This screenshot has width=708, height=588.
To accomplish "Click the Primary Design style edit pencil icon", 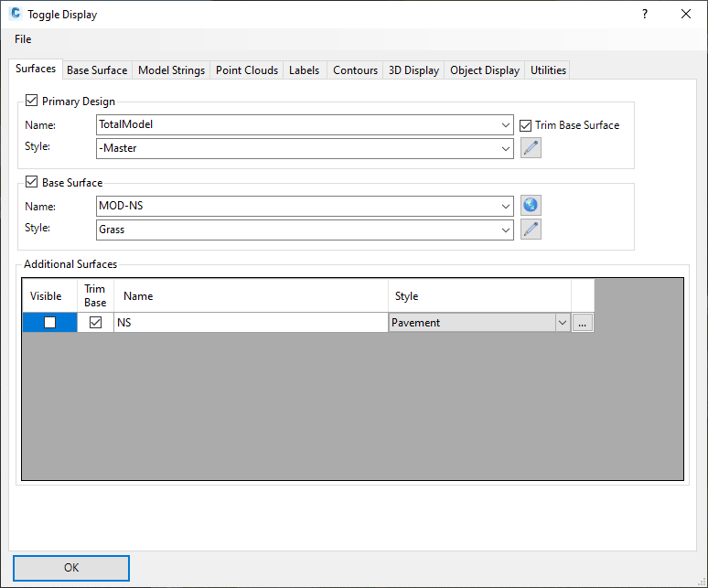I will coord(531,148).
